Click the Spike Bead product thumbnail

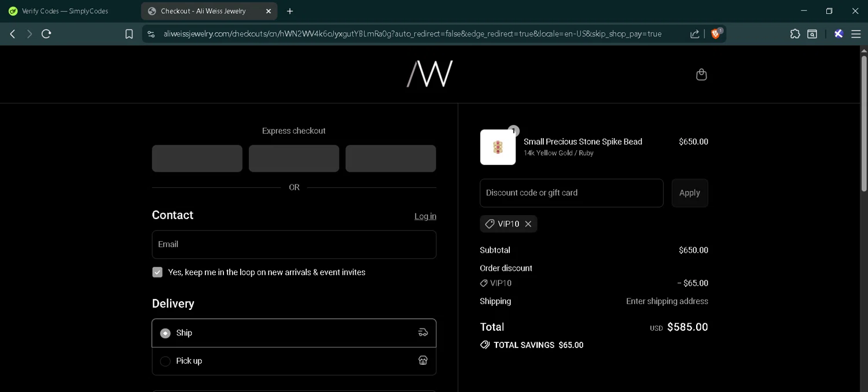tap(498, 147)
